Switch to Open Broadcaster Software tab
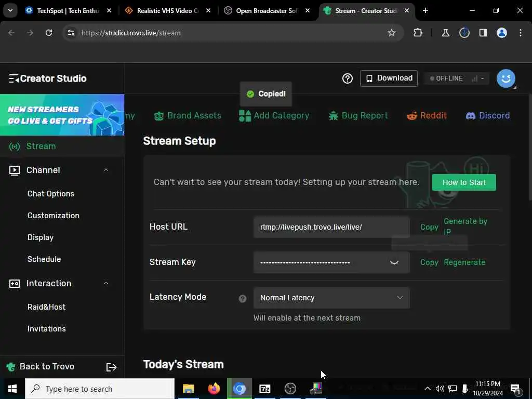This screenshot has height=399, width=532. tap(267, 11)
